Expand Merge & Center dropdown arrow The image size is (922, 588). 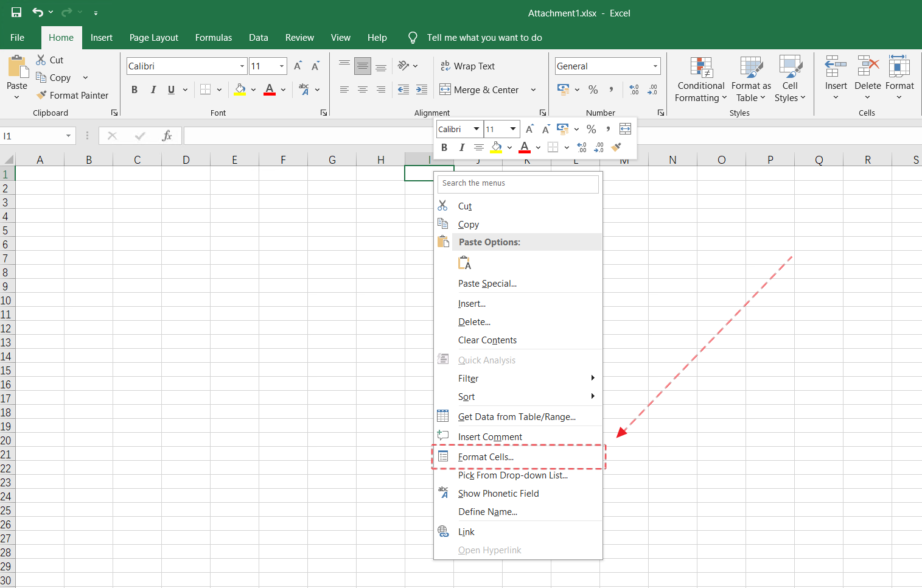tap(533, 89)
